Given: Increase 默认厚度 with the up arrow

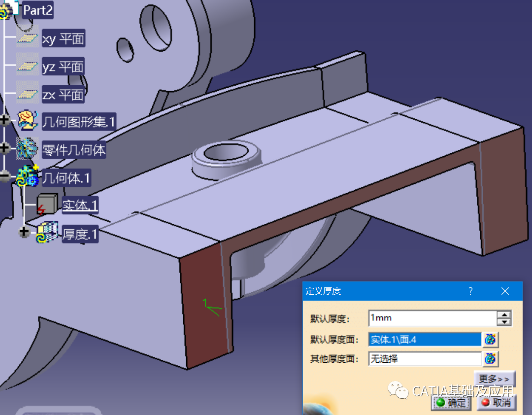Looking at the screenshot, I should click(504, 314).
